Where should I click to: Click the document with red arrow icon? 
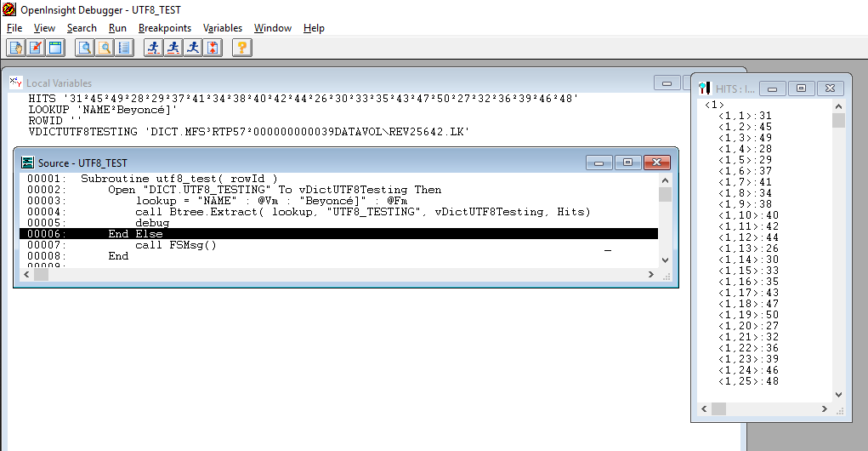pos(36,48)
